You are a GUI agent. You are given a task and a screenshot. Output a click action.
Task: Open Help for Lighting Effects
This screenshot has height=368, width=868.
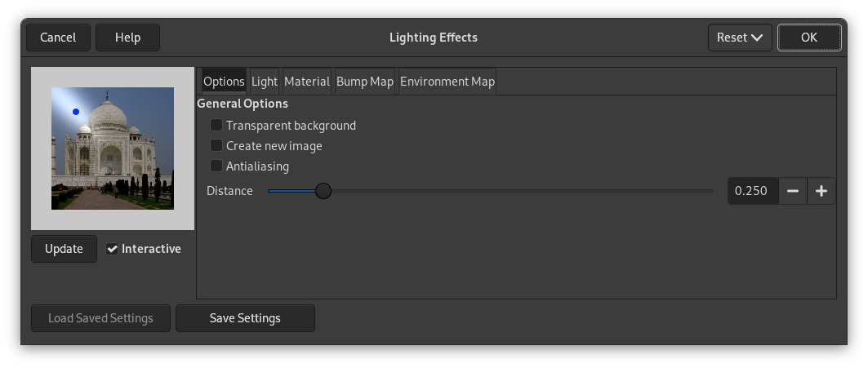[x=127, y=38]
